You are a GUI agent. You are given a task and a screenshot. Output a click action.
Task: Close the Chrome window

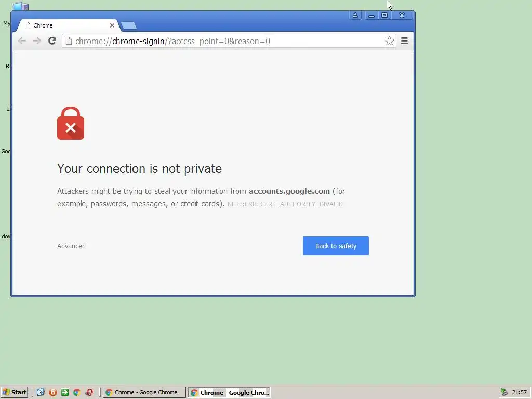(x=402, y=15)
